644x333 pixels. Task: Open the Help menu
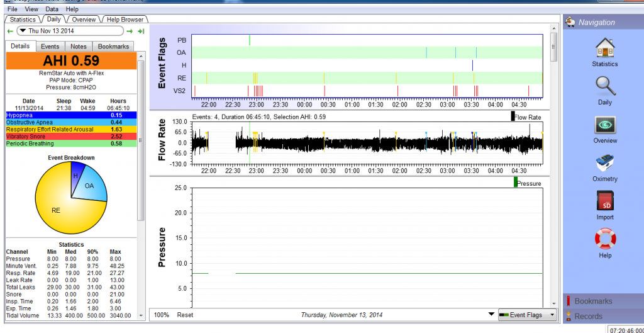coord(72,9)
